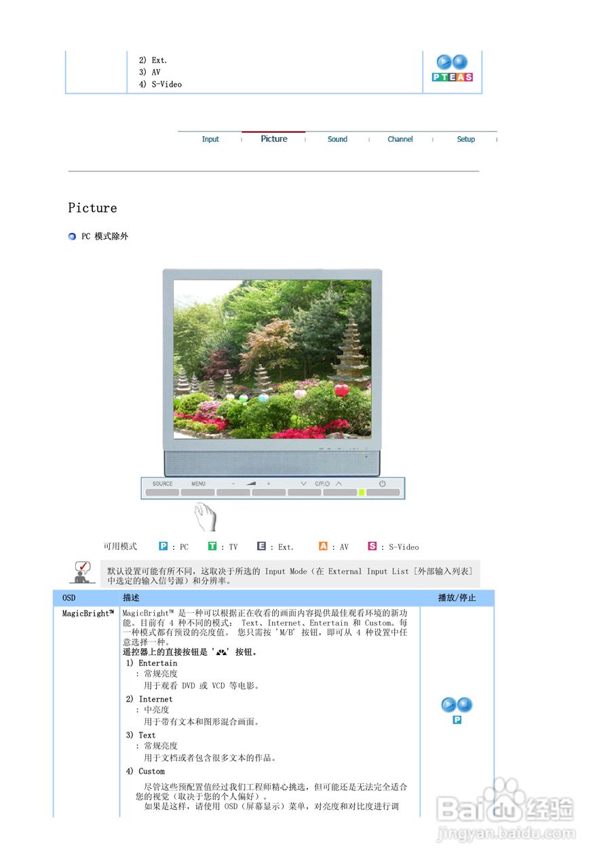Click the minus volume button on the monitor

pos(233,492)
